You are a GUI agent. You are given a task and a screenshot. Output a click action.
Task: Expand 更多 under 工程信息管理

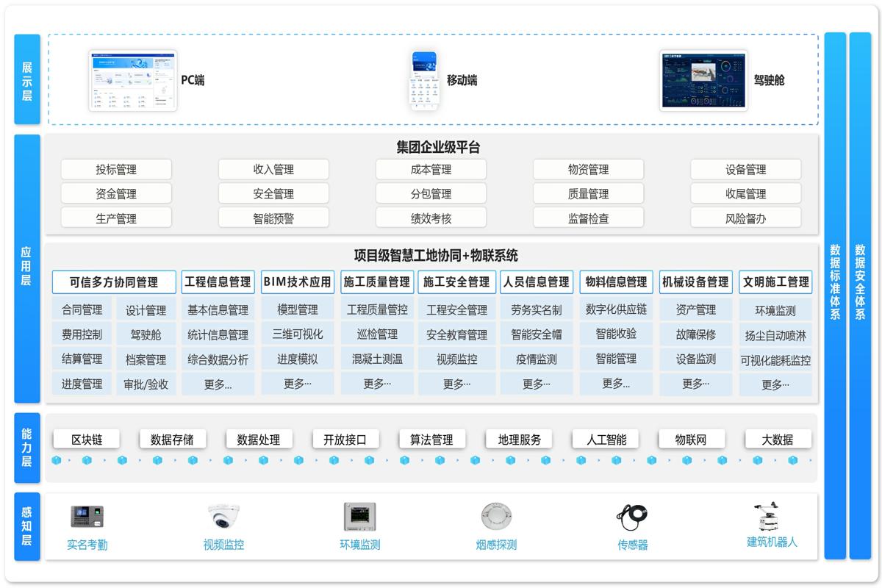(x=218, y=384)
